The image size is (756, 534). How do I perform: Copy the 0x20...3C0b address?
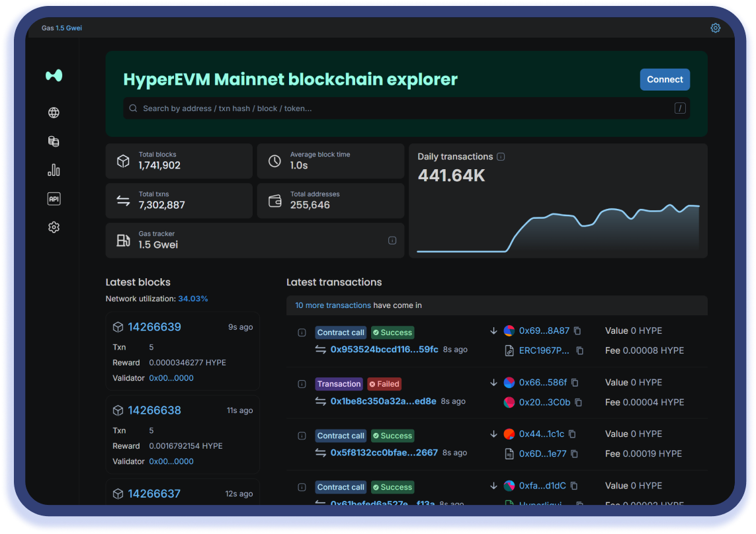(x=578, y=402)
